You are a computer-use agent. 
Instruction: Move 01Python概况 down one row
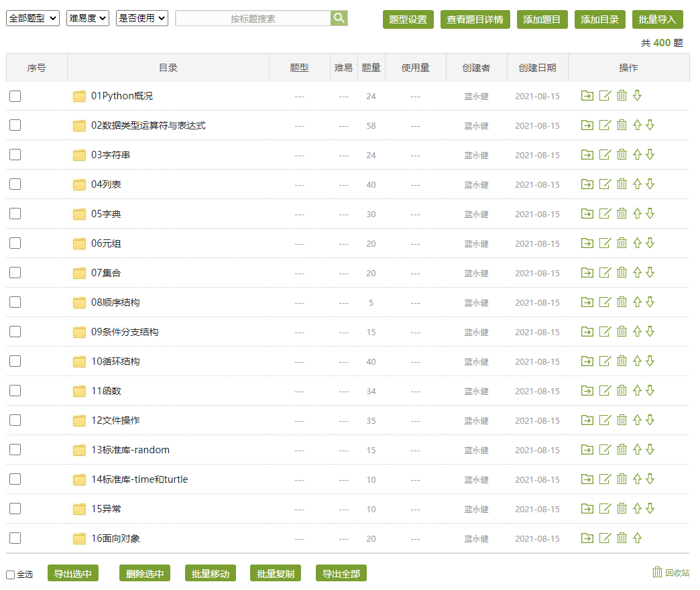point(637,95)
